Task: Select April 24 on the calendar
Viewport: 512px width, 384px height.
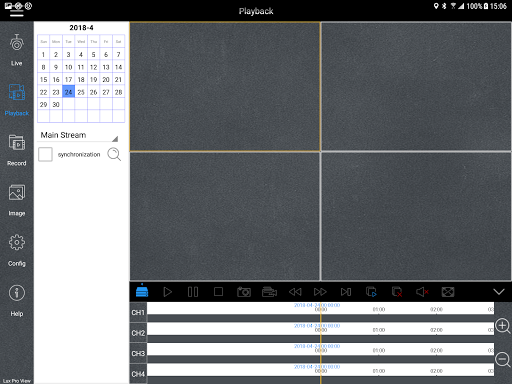Action: point(68,92)
